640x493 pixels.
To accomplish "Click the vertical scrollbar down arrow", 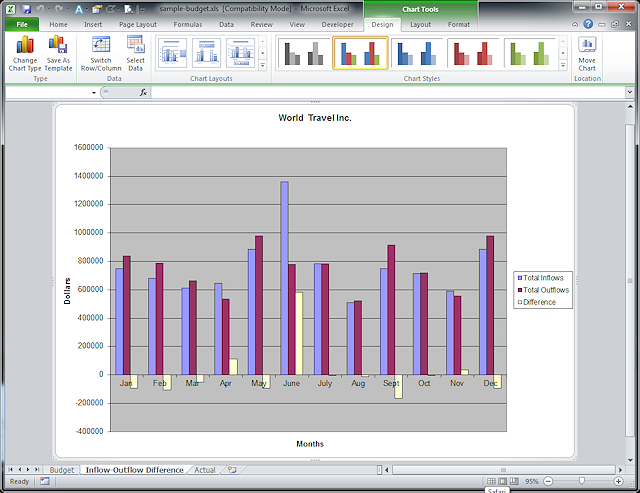I will coord(630,460).
